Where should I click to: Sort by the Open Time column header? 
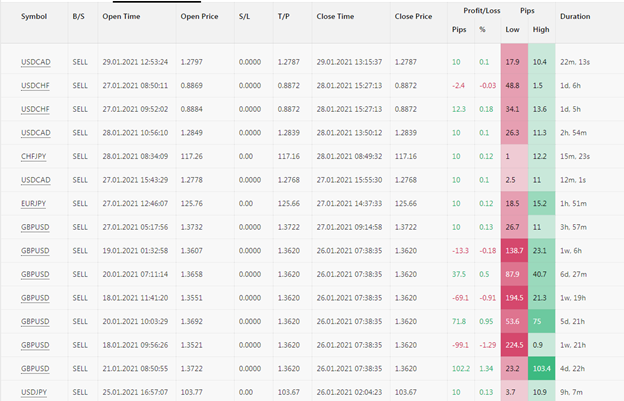click(122, 17)
